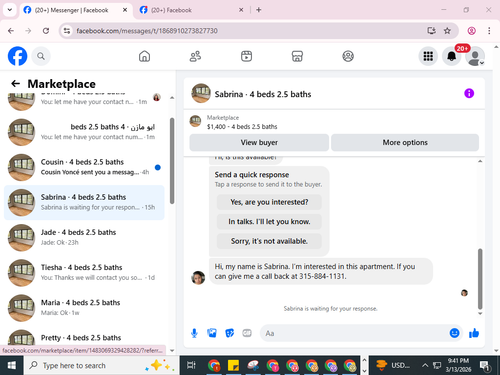This screenshot has height=375, width=500.
Task: Open the Marketplace storefront icon
Action: [297, 56]
